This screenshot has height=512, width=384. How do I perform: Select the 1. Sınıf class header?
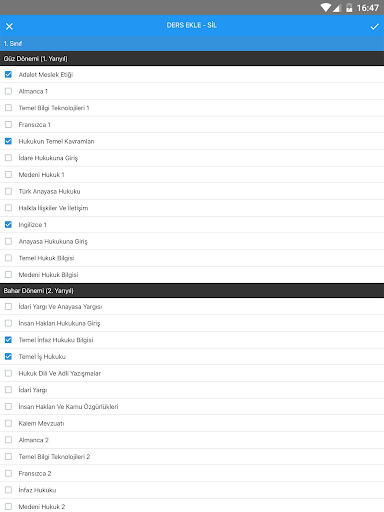pyautogui.click(x=192, y=44)
